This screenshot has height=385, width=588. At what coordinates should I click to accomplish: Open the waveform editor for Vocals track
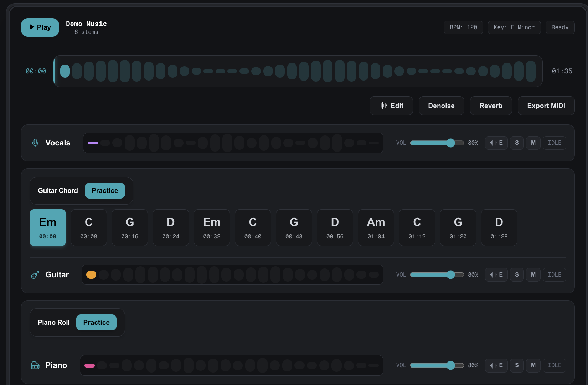(496, 143)
